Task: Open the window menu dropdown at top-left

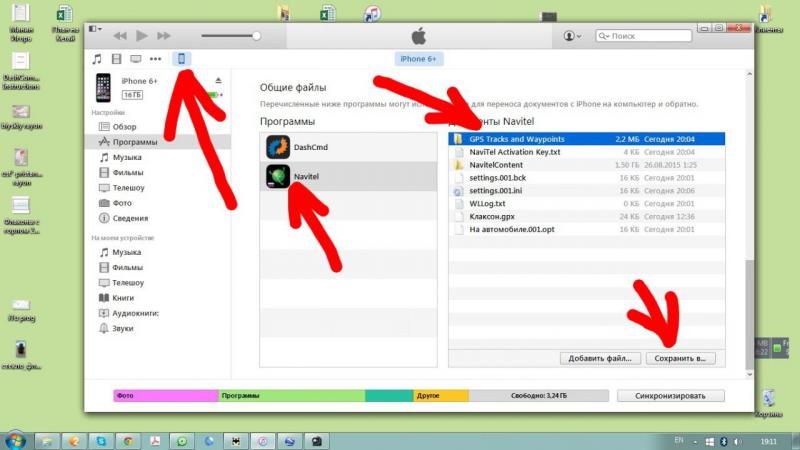Action: (x=95, y=29)
